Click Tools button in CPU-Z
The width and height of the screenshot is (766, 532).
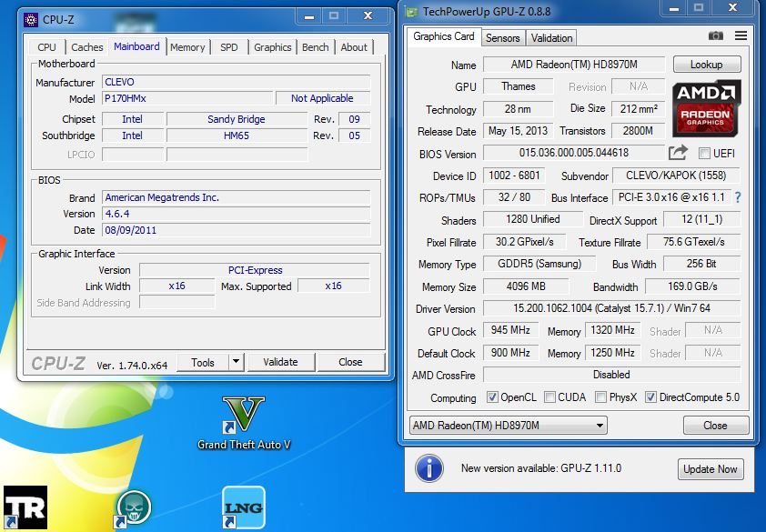tap(203, 362)
